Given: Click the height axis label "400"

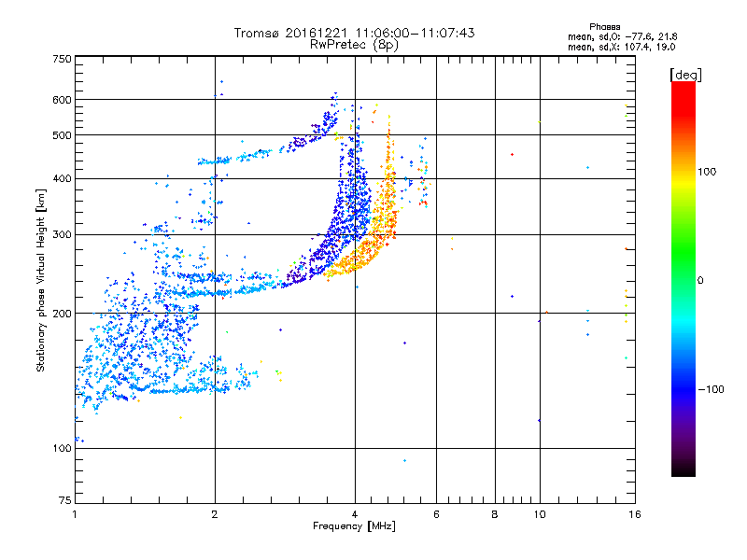Looking at the screenshot, I should [62, 179].
